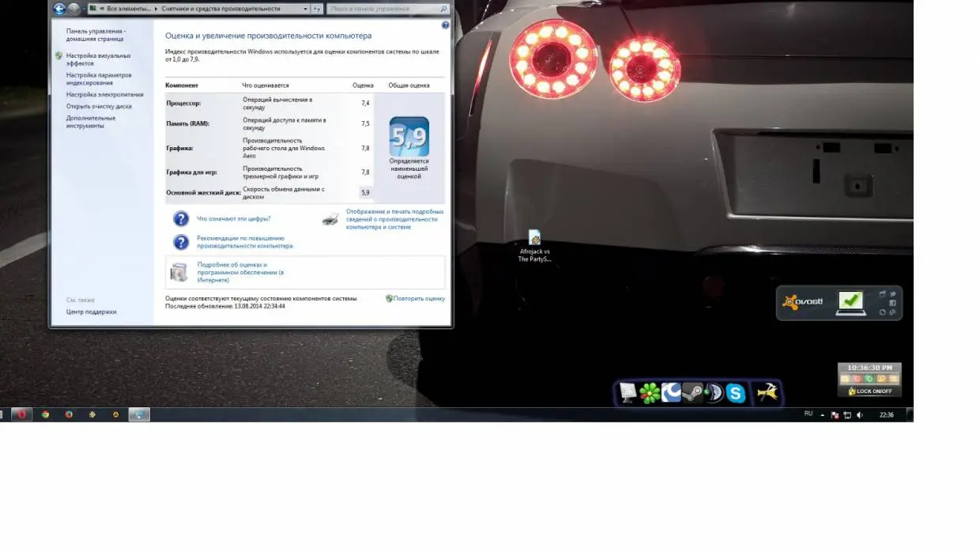Click the Forward arrow in Control Panel window
This screenshot has height=552, width=980.
73,9
